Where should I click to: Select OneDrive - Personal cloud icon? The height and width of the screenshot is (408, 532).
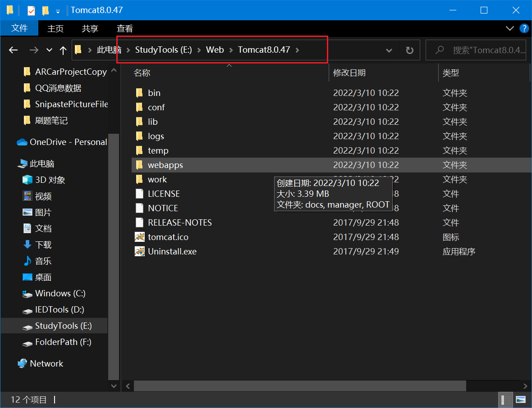pos(22,142)
